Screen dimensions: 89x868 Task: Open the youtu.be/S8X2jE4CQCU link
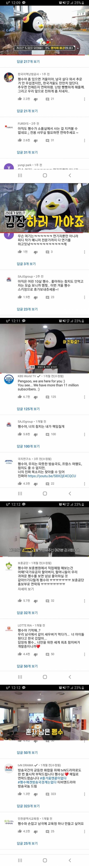(x=52, y=476)
